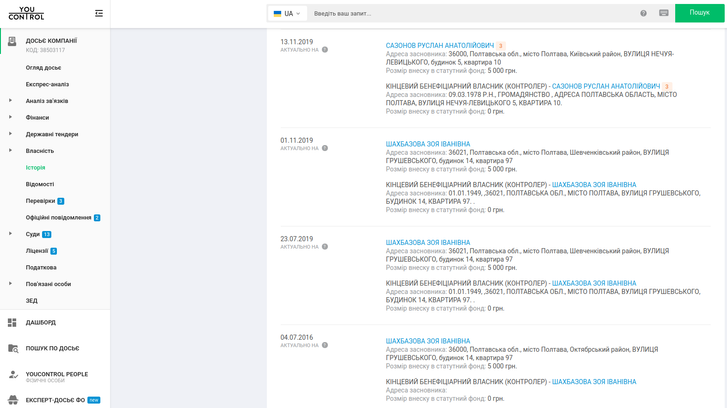This screenshot has height=408, width=727.
Task: Open Огляд досьє menu item
Action: tap(43, 68)
